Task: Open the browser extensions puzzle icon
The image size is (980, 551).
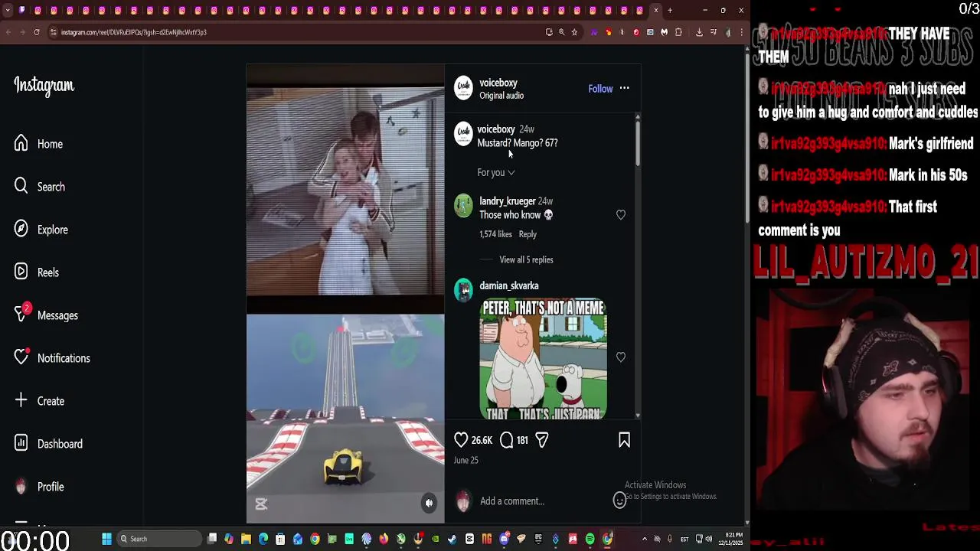Action: click(x=678, y=32)
